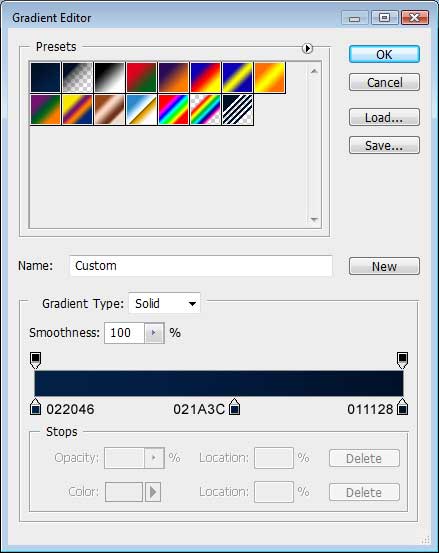Open the Gradient Type dropdown

click(164, 303)
